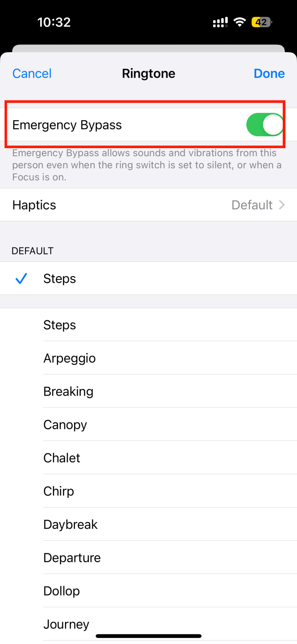Tap the battery level indicator
Viewport: 297px width, 644px height.
click(x=261, y=22)
